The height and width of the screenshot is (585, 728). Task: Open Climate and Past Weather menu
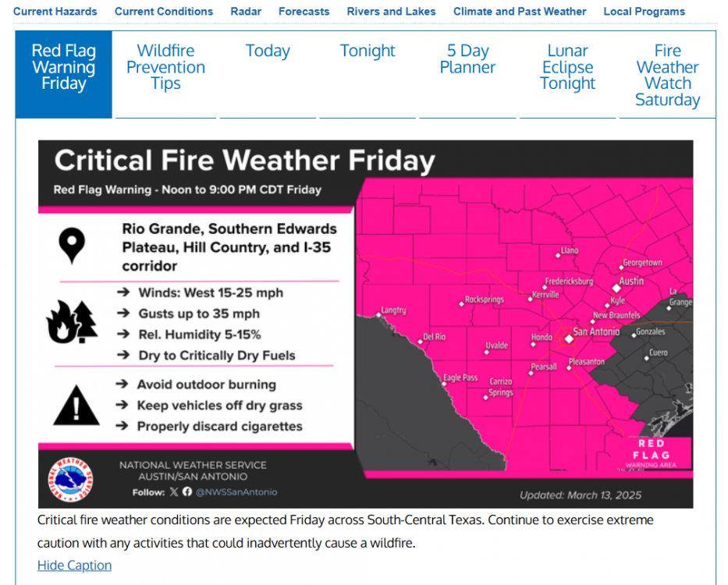pos(520,12)
